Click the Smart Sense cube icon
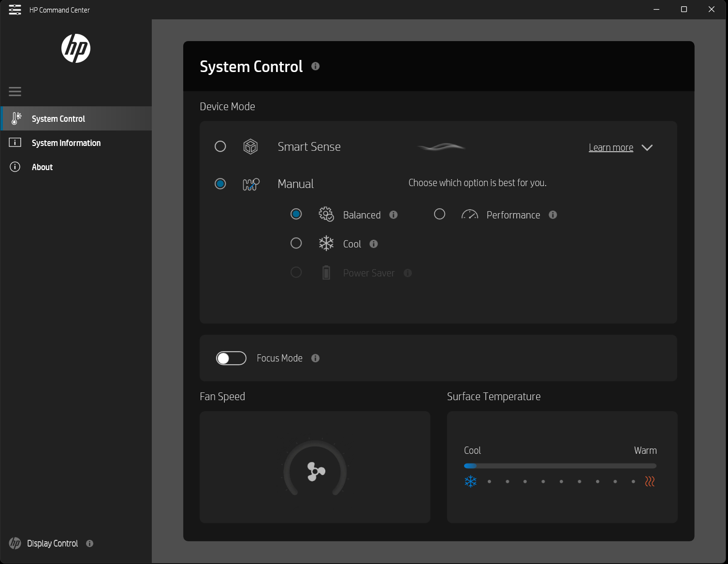 pos(250,146)
